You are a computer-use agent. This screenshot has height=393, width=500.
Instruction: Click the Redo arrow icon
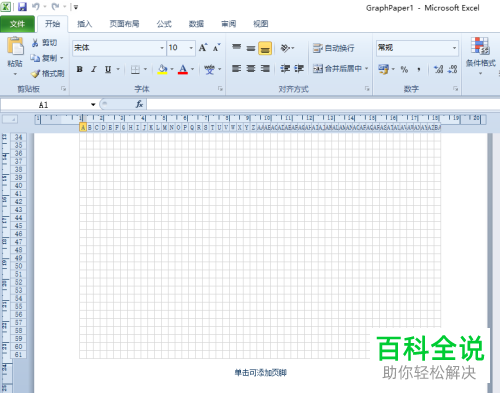coord(55,7)
